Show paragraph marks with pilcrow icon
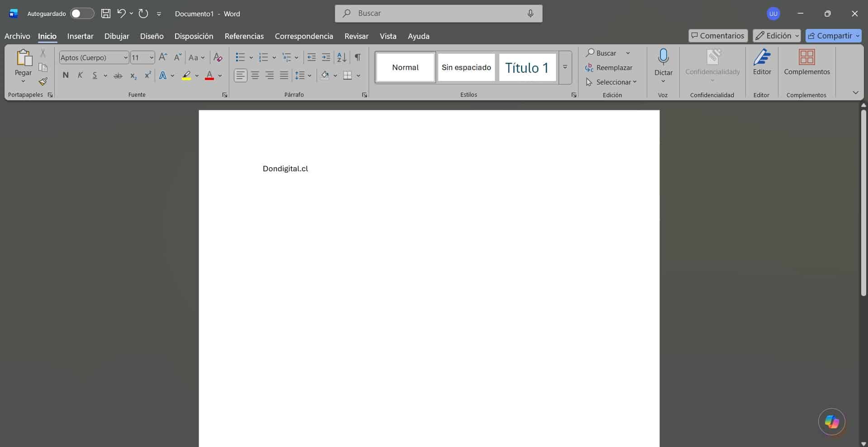Viewport: 868px width, 447px height. (x=358, y=57)
